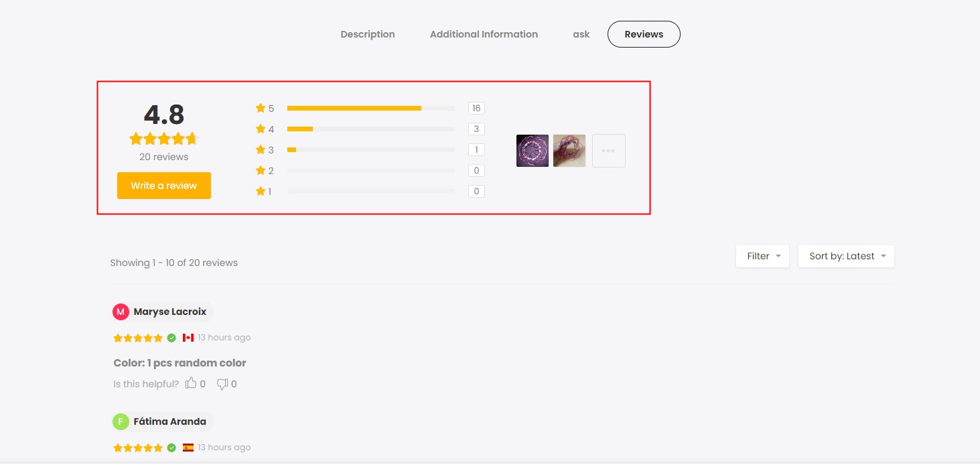Open the Filter dropdown
The height and width of the screenshot is (469, 980).
pos(763,256)
